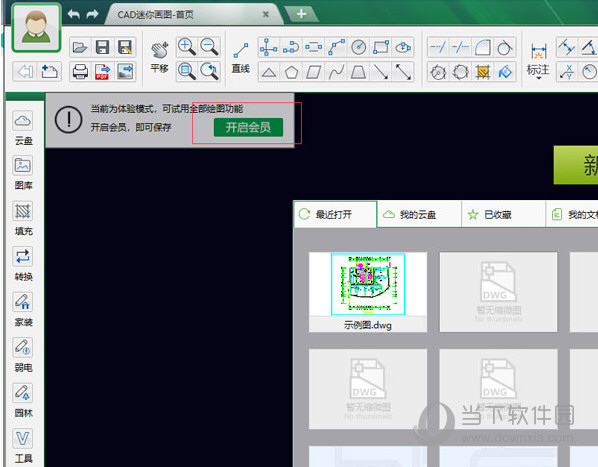Click the save-as floppy icon with pencil
598x467 pixels.
(125, 47)
